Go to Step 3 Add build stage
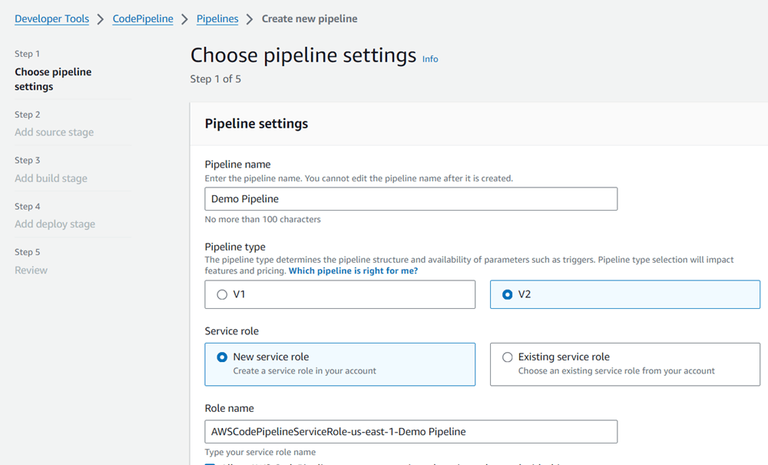768x465 pixels. pos(51,178)
